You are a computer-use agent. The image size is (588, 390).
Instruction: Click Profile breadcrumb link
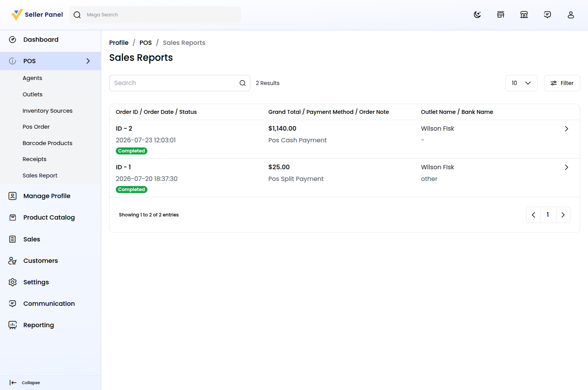[x=119, y=43]
